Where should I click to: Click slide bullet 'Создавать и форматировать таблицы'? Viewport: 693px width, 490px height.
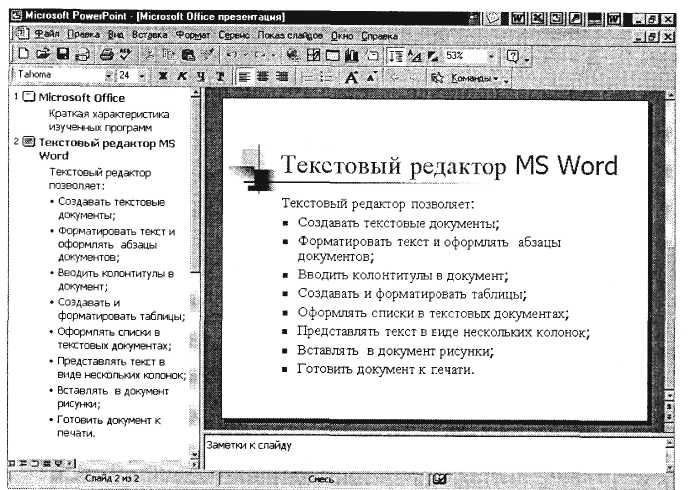click(412, 293)
